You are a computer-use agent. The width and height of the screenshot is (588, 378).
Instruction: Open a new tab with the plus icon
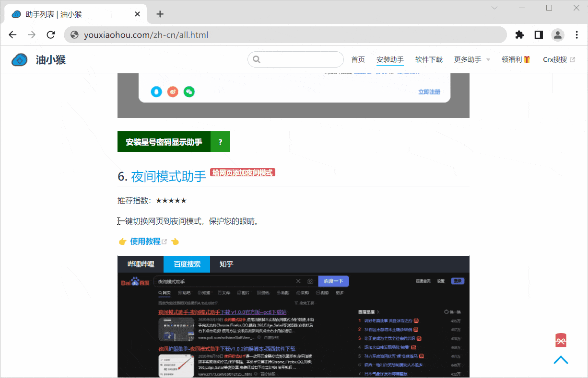coord(160,14)
